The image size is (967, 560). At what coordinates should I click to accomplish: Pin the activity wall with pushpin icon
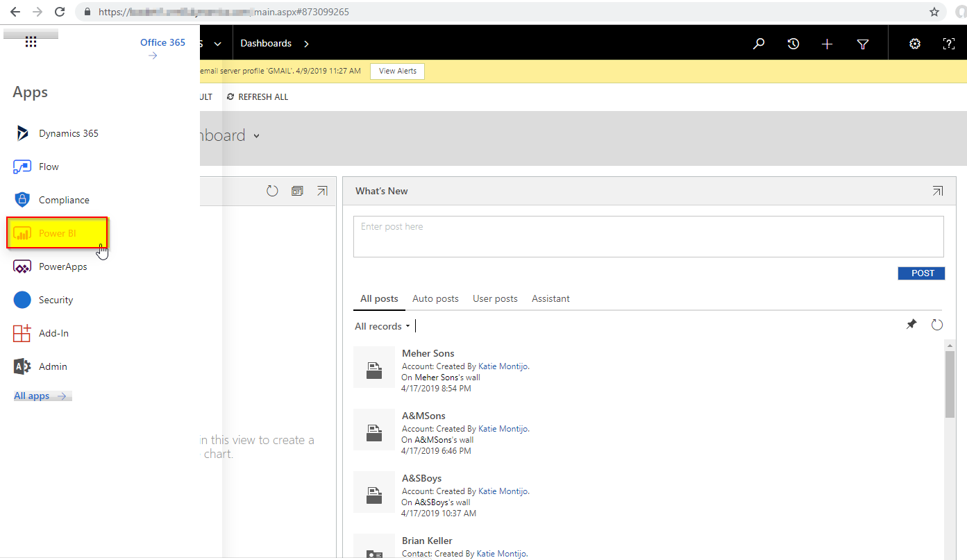coord(911,325)
